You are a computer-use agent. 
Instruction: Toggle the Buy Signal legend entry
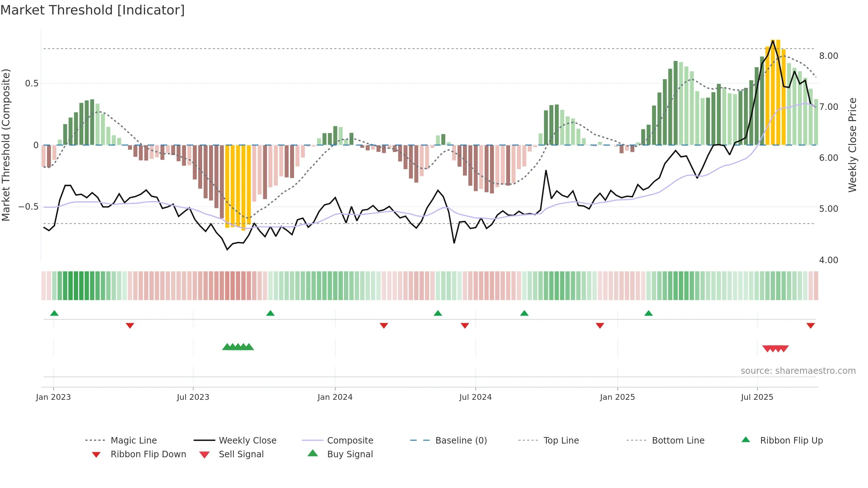[x=340, y=454]
